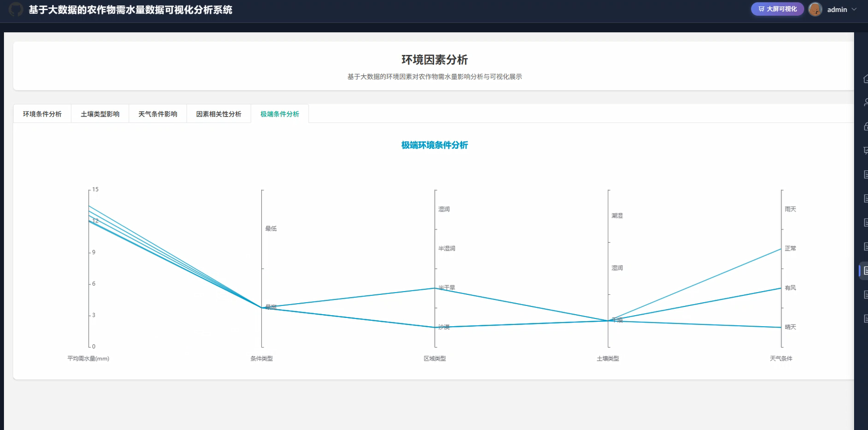Click the highlighted active document sidebar icon
The image size is (868, 430).
pyautogui.click(x=865, y=271)
